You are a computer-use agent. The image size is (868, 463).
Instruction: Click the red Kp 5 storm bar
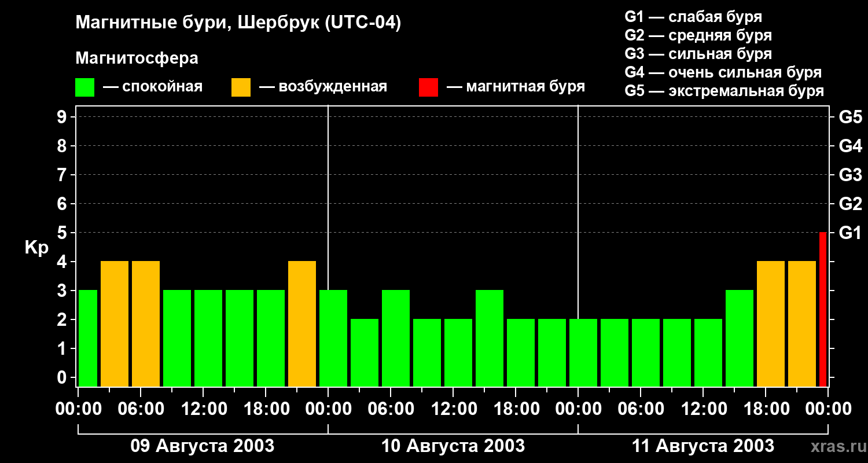point(823,309)
